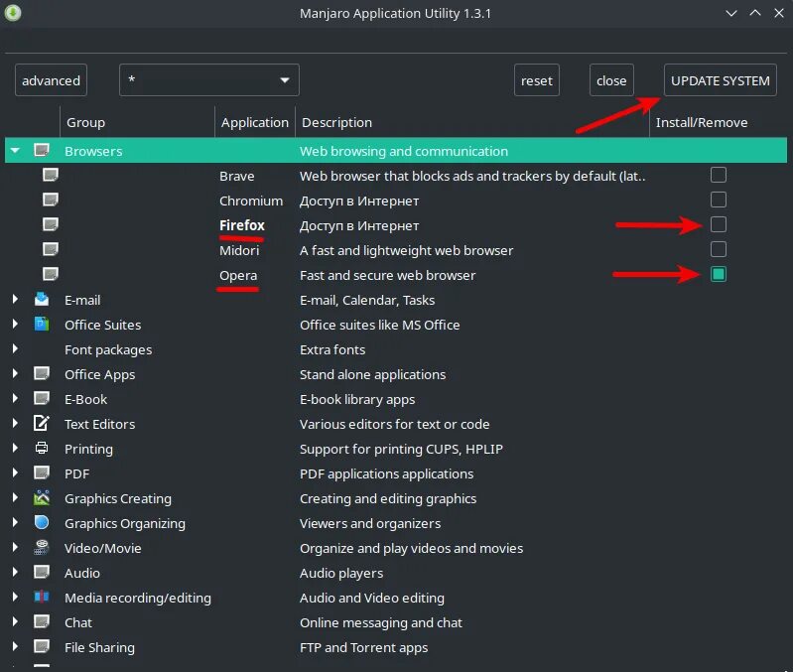
Task: Select the Brave application name
Action: 236,176
